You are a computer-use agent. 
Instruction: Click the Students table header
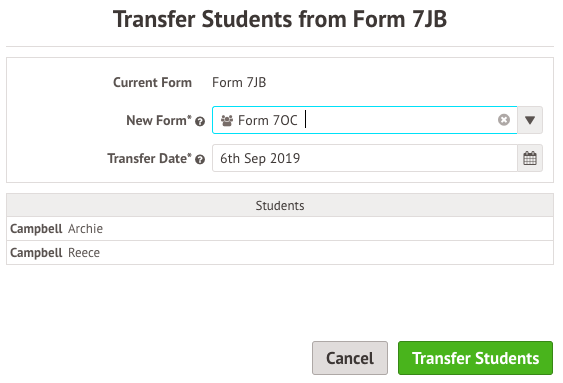[280, 205]
